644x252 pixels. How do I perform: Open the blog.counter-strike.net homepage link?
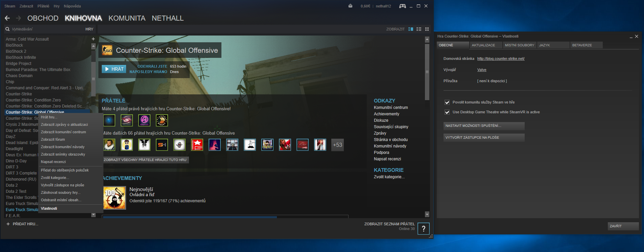tap(501, 59)
